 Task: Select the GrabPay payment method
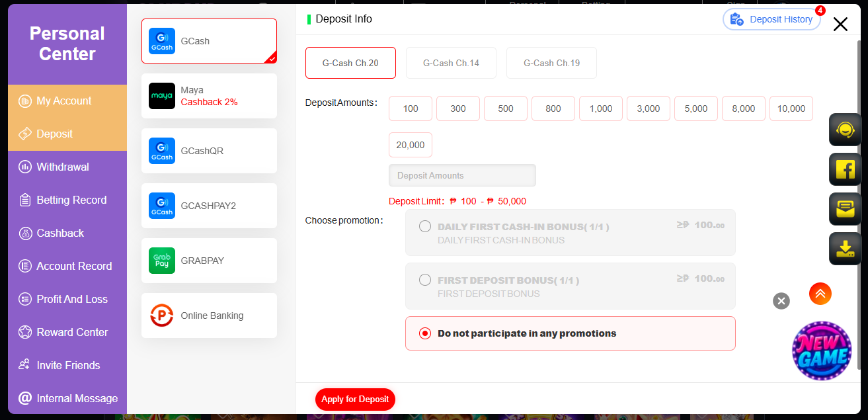coord(209,261)
